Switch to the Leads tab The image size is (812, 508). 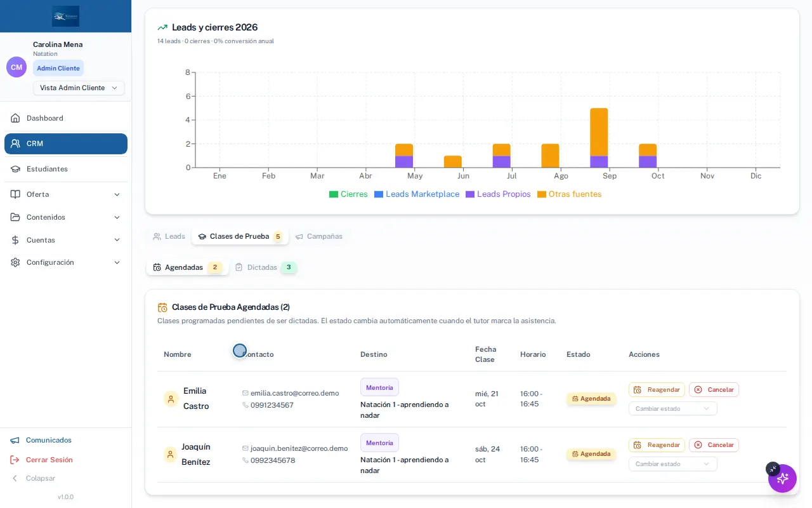(x=169, y=236)
